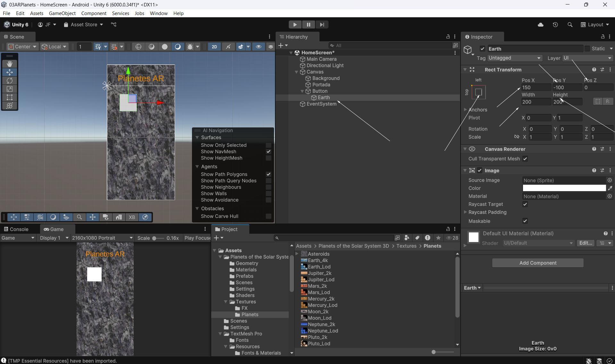This screenshot has width=615, height=364.
Task: Open the Layer dropdown showing UI
Action: pos(587,58)
